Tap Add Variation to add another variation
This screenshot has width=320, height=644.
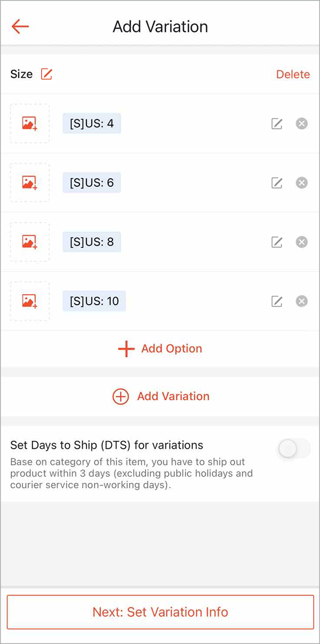pos(160,396)
